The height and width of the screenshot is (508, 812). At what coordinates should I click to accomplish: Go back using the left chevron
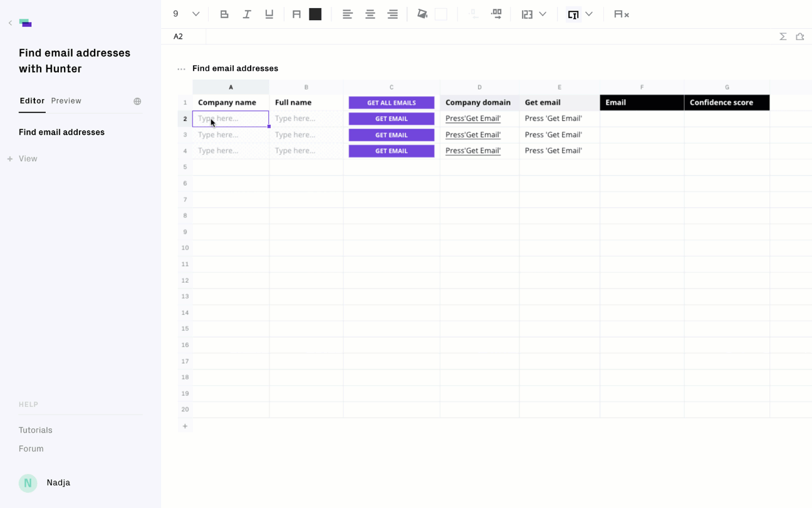(x=10, y=23)
